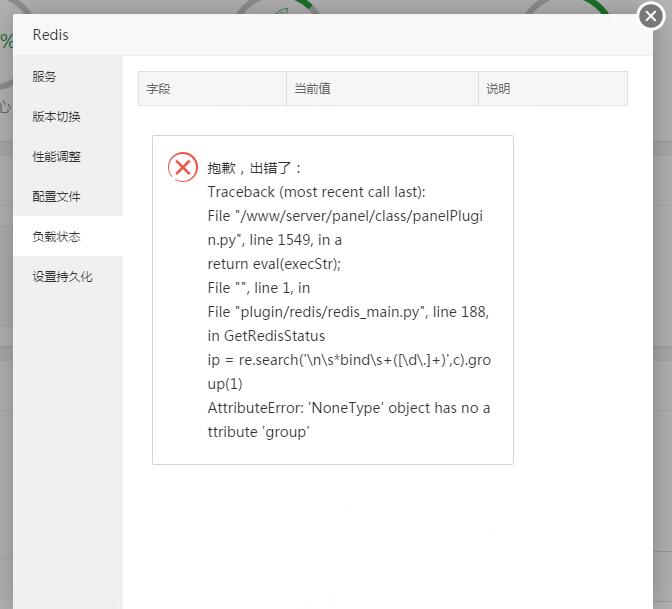672x609 pixels.
Task: Select the 配置文件 tab
Action: click(68, 196)
